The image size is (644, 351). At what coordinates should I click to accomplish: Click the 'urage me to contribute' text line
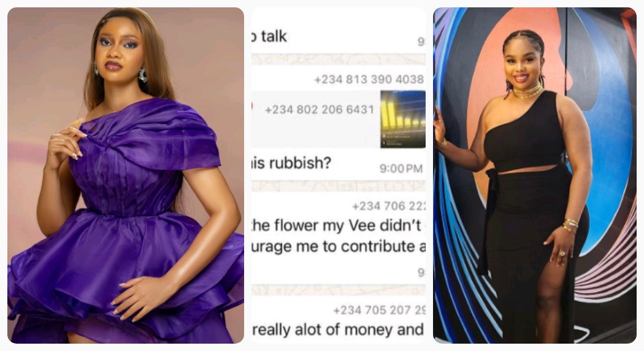338,246
